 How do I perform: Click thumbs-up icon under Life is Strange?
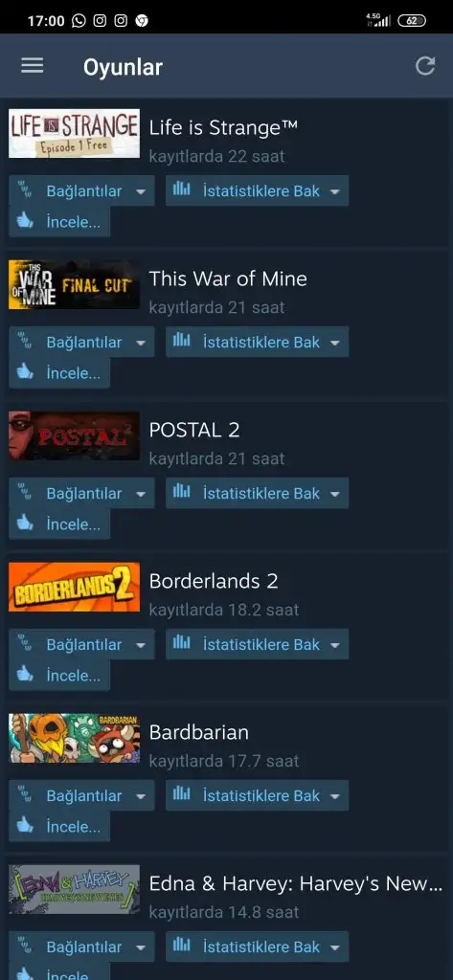tap(25, 221)
